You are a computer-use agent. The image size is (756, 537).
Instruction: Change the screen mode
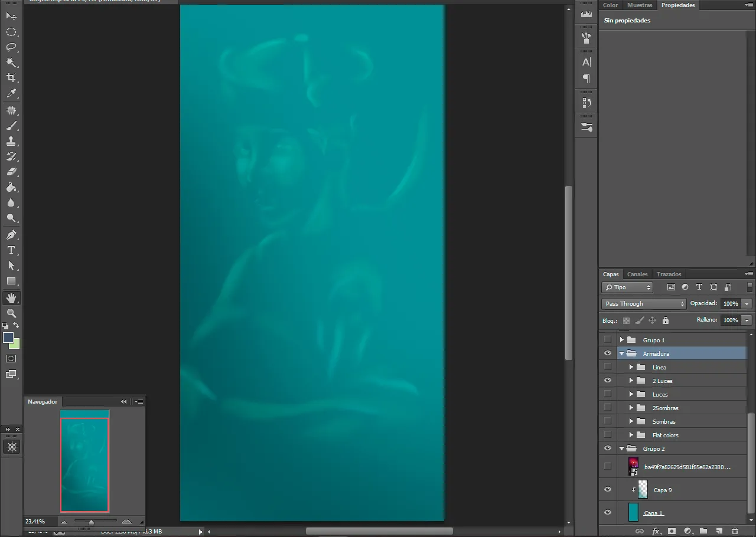(x=11, y=374)
